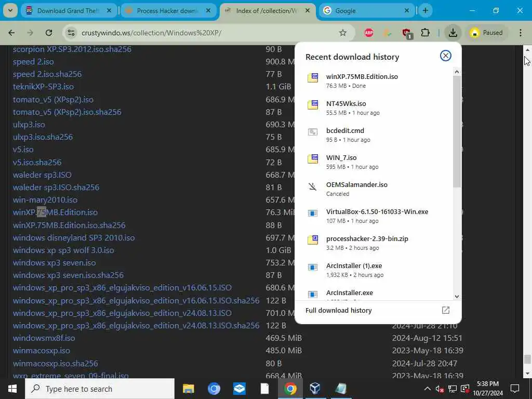The image size is (532, 399).
Task: Open teknikXP-SP3.iso link
Action: pos(44,87)
